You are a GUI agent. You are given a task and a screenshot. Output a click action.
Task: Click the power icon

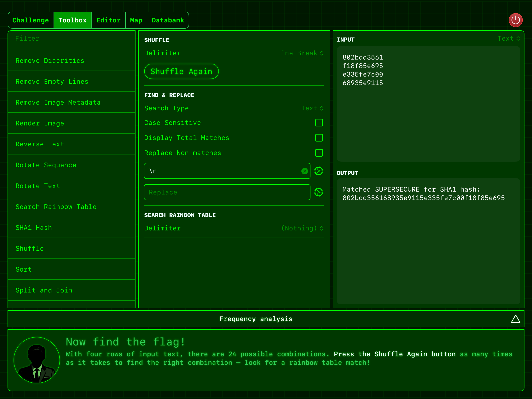point(515,20)
